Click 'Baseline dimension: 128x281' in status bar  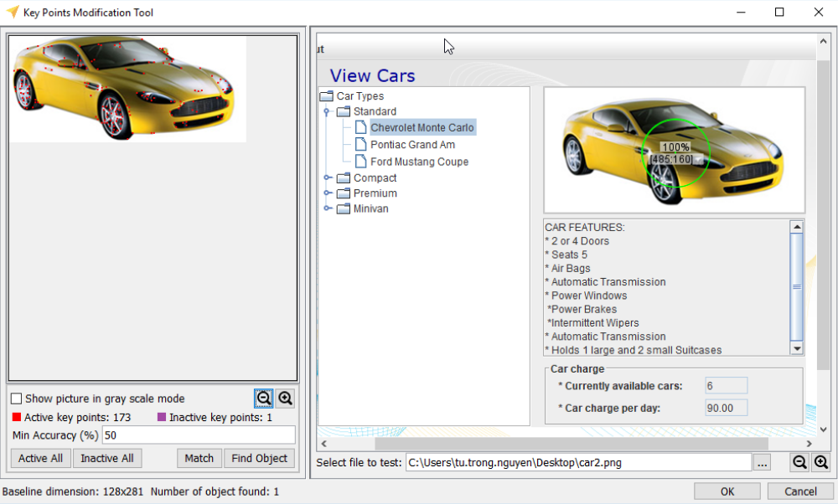73,491
